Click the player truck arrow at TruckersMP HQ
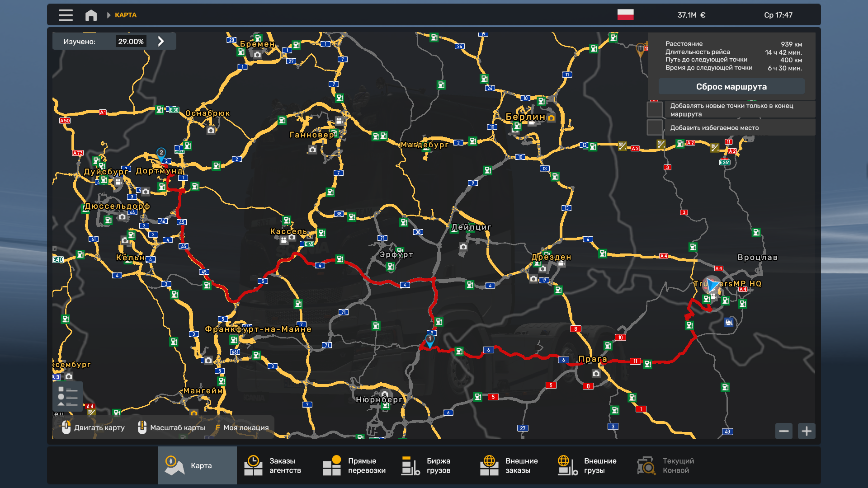 coord(712,285)
